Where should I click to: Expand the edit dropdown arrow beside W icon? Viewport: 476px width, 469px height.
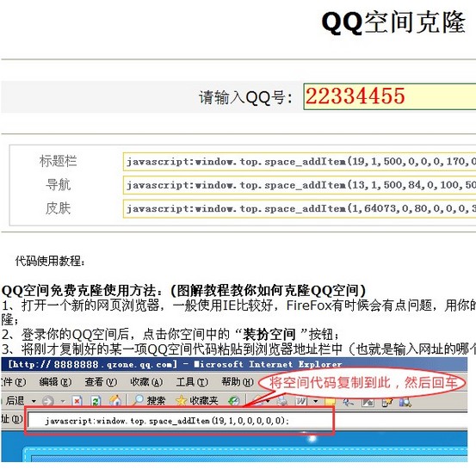(316, 401)
